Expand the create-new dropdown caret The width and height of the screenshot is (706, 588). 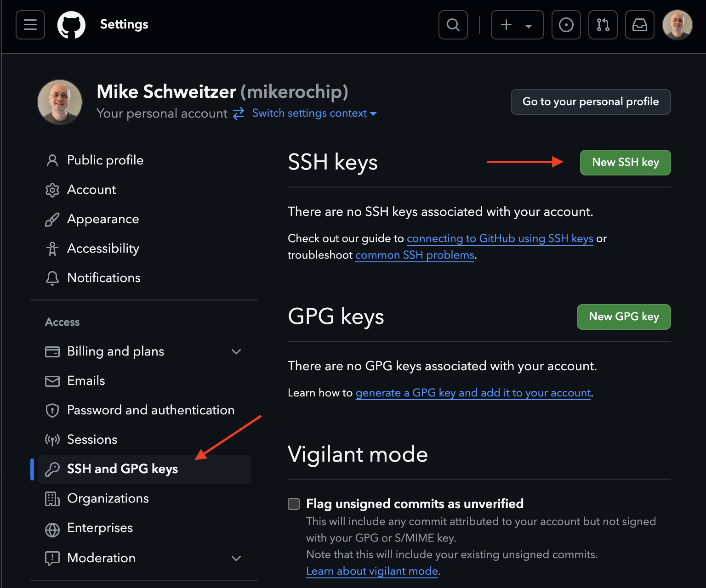[529, 26]
